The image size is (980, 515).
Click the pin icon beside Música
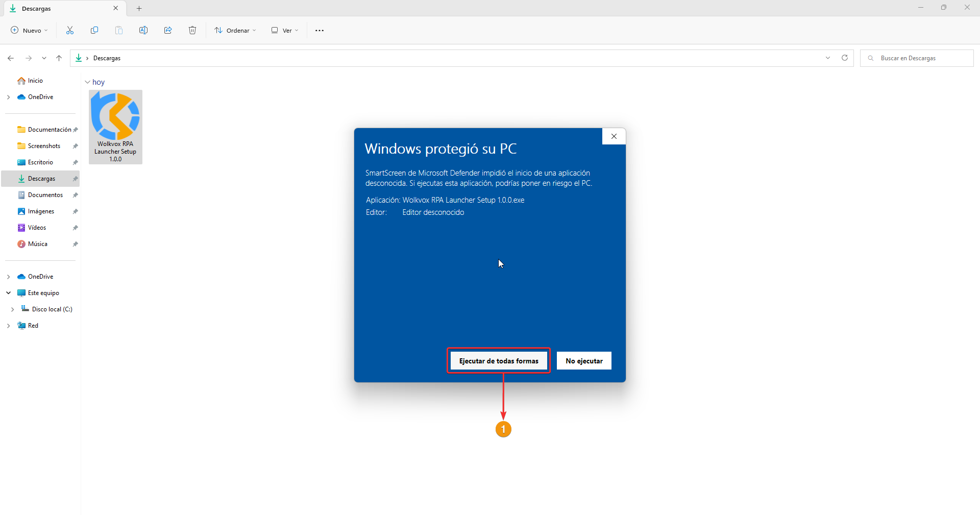coord(76,244)
